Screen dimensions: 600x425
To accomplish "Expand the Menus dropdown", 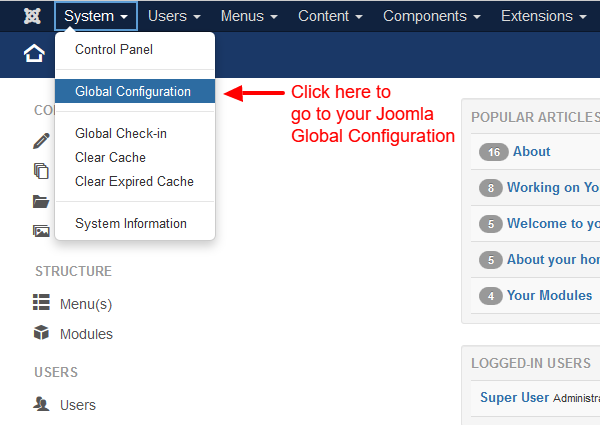I will pos(249,16).
